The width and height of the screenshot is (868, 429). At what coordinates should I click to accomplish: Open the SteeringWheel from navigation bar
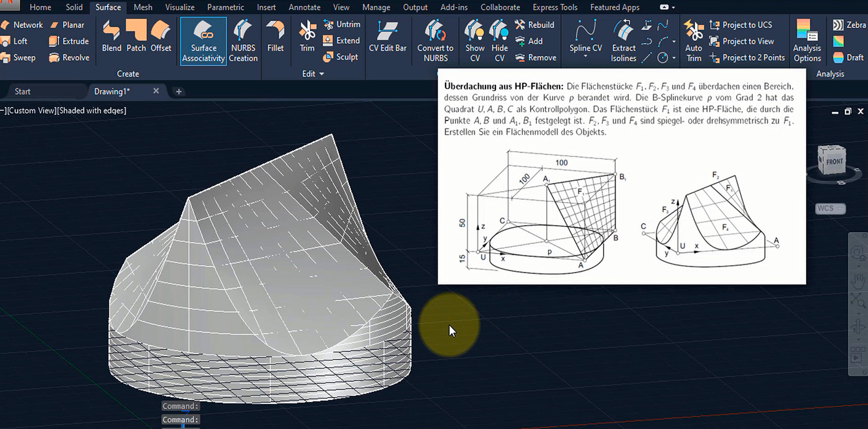pos(857,253)
